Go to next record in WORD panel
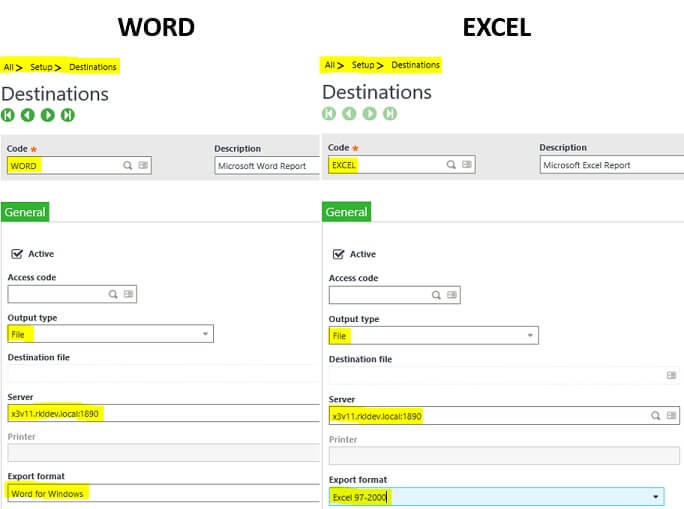 (x=48, y=115)
